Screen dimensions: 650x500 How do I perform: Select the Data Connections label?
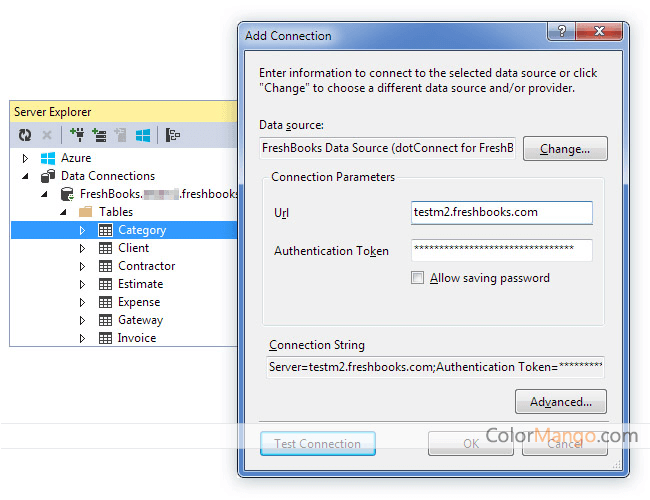[x=108, y=176]
